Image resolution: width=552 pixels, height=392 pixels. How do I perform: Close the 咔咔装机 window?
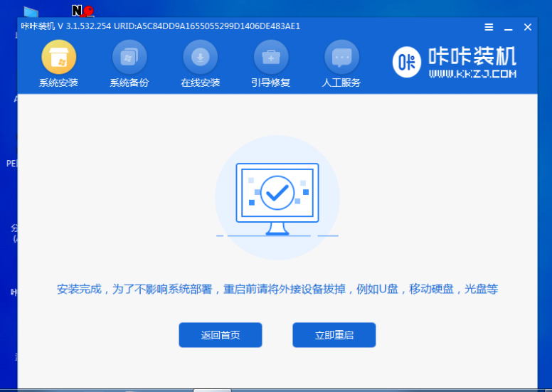(528, 27)
